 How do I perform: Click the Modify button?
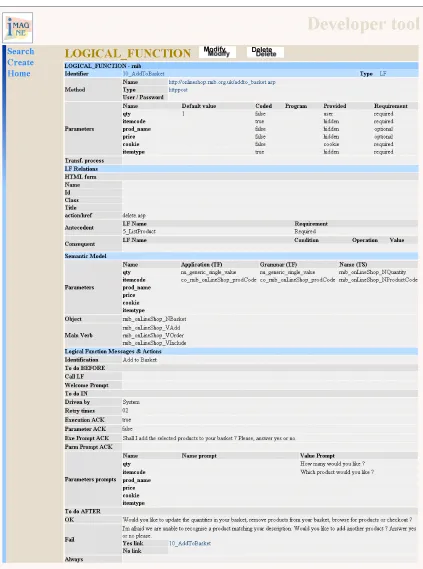(217, 52)
